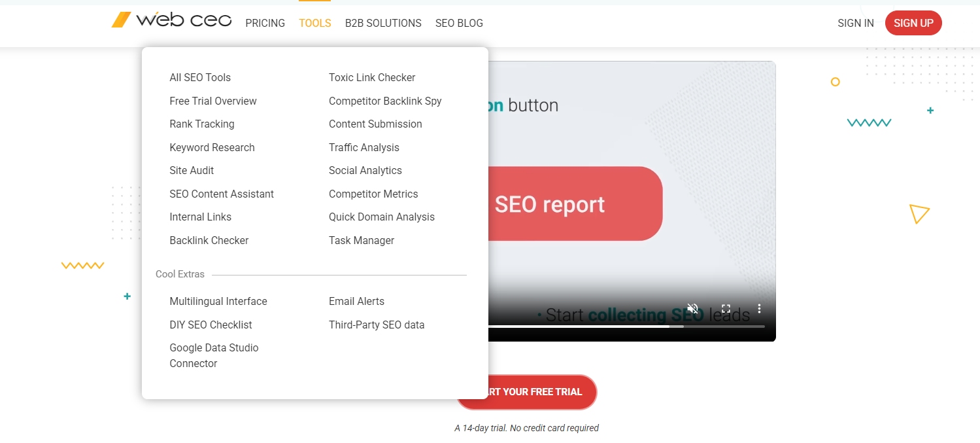Open video fullscreen mode

click(x=726, y=308)
